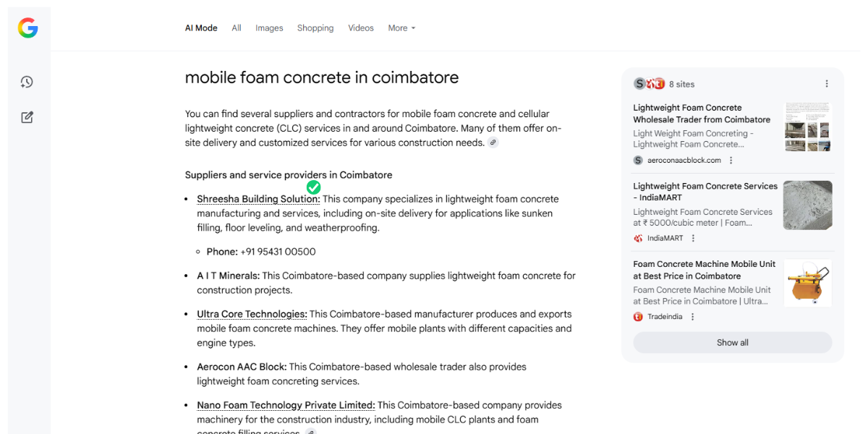Open Lightweight Foam Concrete Services IndiaMART result

[705, 192]
